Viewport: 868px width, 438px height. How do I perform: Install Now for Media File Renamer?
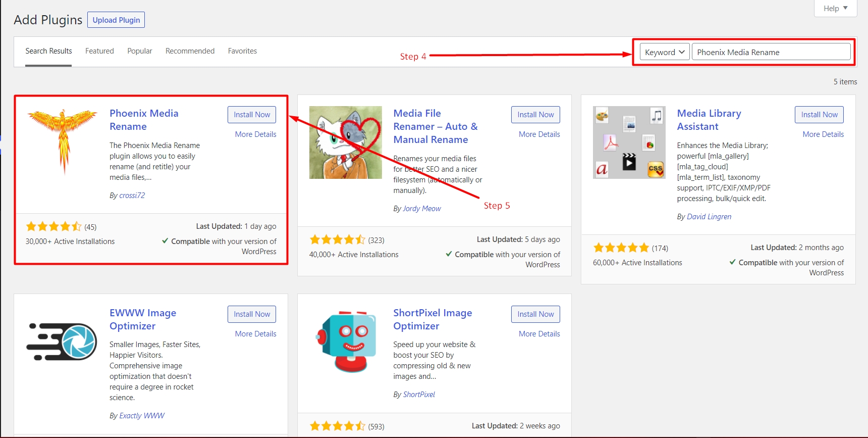(x=535, y=115)
